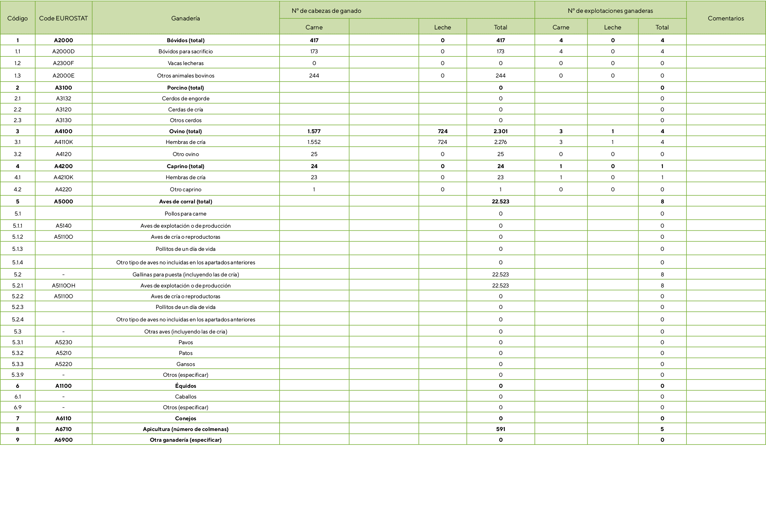Click the Otra ganadería (especificar) cell
This screenshot has width=766, height=532.
(x=185, y=440)
